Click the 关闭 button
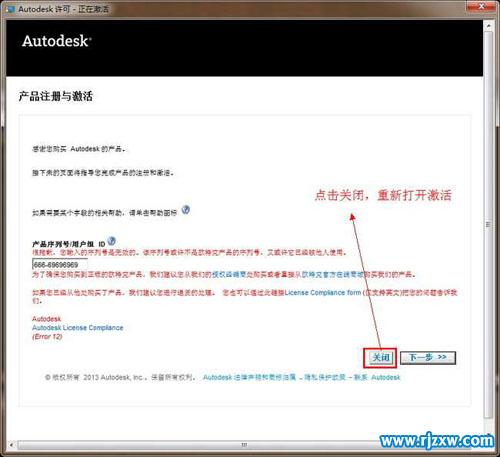This screenshot has width=500, height=457. pos(380,358)
